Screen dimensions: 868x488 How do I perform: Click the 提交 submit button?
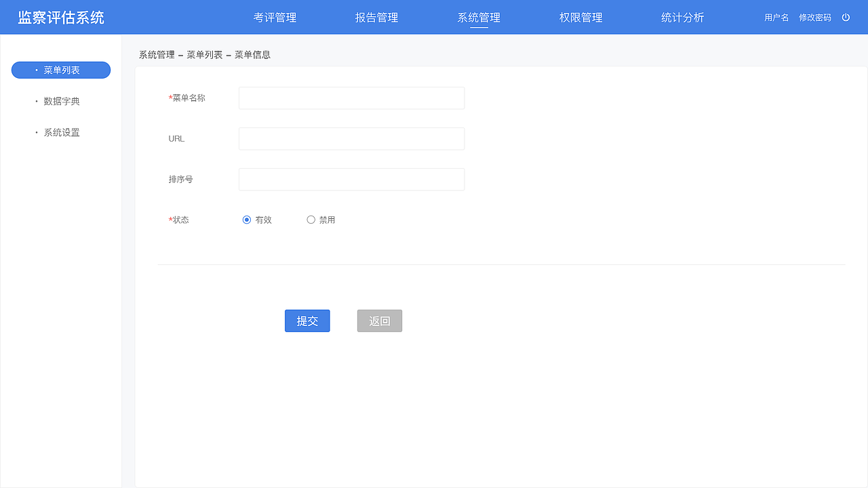pyautogui.click(x=307, y=321)
